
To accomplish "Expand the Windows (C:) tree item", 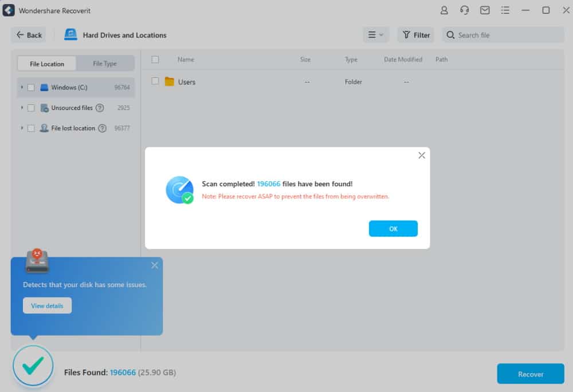I will click(23, 87).
